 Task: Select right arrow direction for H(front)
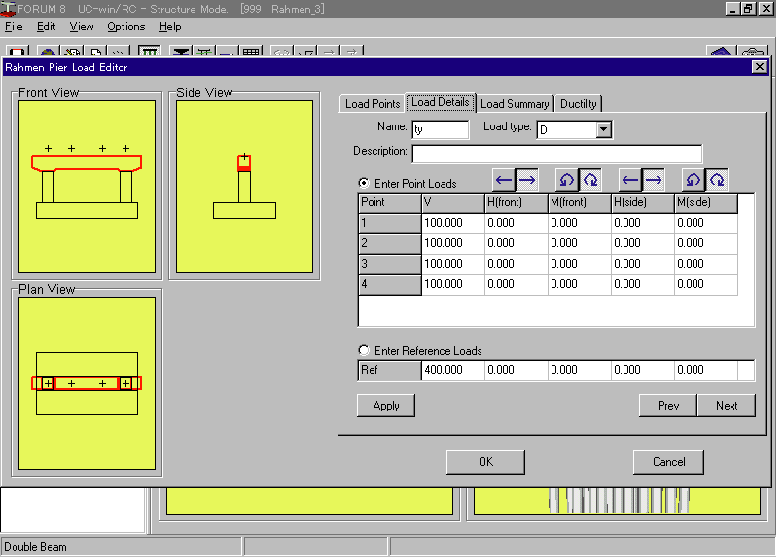point(527,180)
